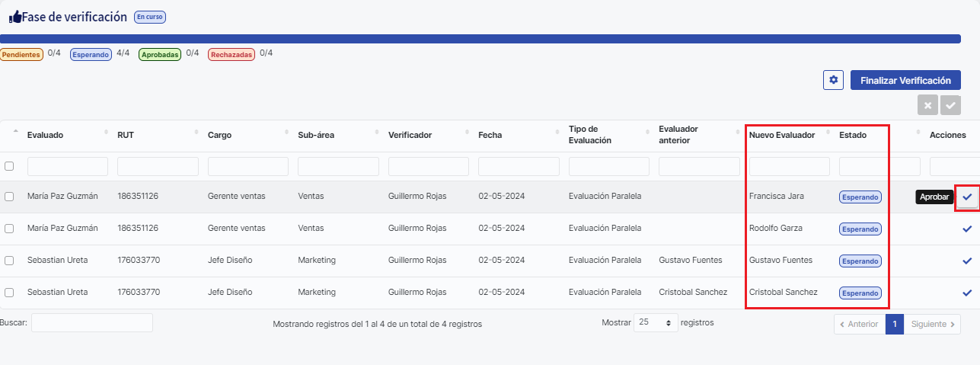Approve Cristobal Sanchez row checkmark
This screenshot has height=365, width=980.
click(967, 293)
